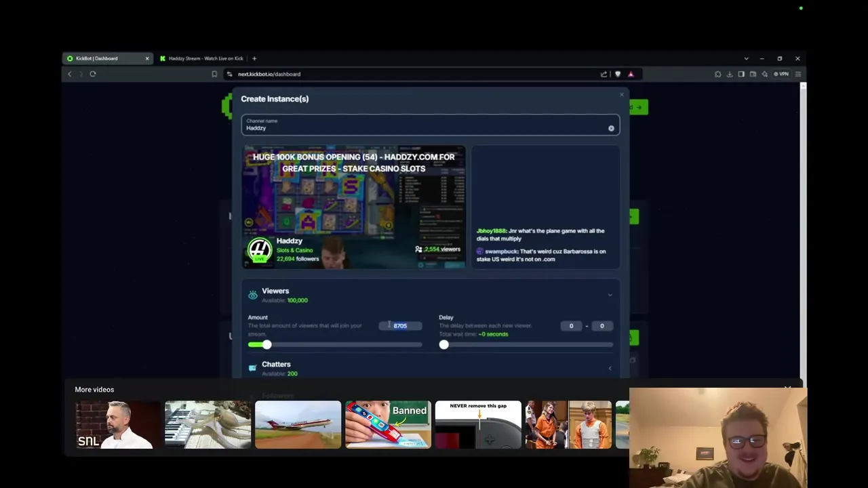Adjust the viewers Amount slider handle
868x488 pixels.
(x=267, y=345)
